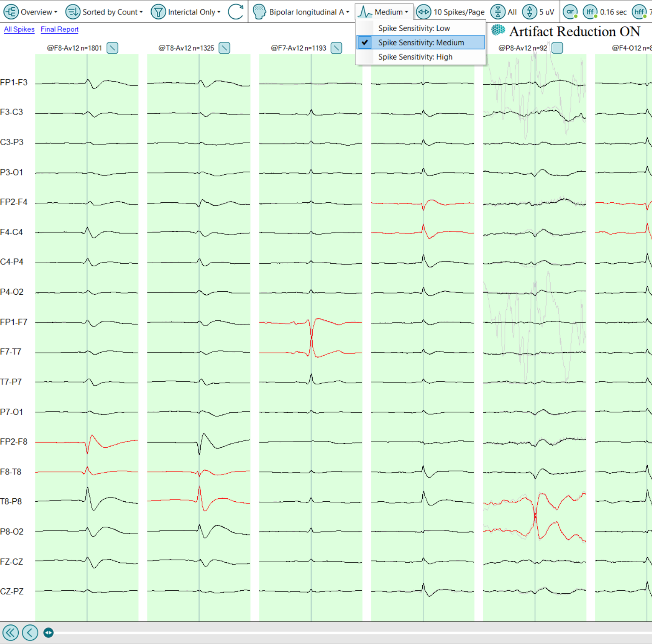Click the Artifact Reduction ON text
This screenshot has width=652, height=644.
pyautogui.click(x=575, y=31)
